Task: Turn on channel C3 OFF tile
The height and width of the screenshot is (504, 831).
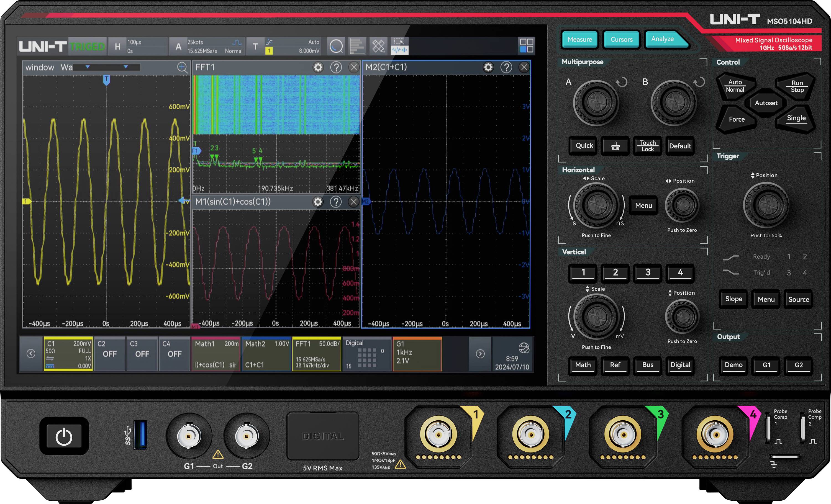Action: (142, 354)
